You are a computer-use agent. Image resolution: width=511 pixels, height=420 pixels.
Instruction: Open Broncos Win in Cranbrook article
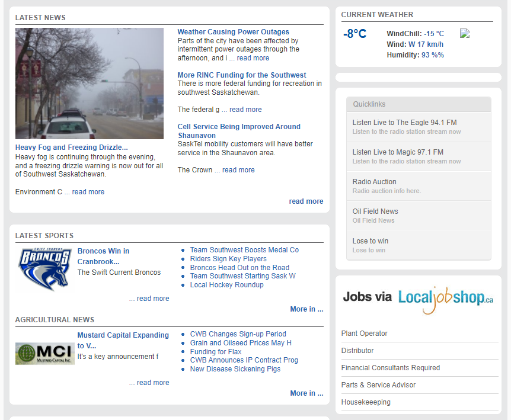(103, 256)
